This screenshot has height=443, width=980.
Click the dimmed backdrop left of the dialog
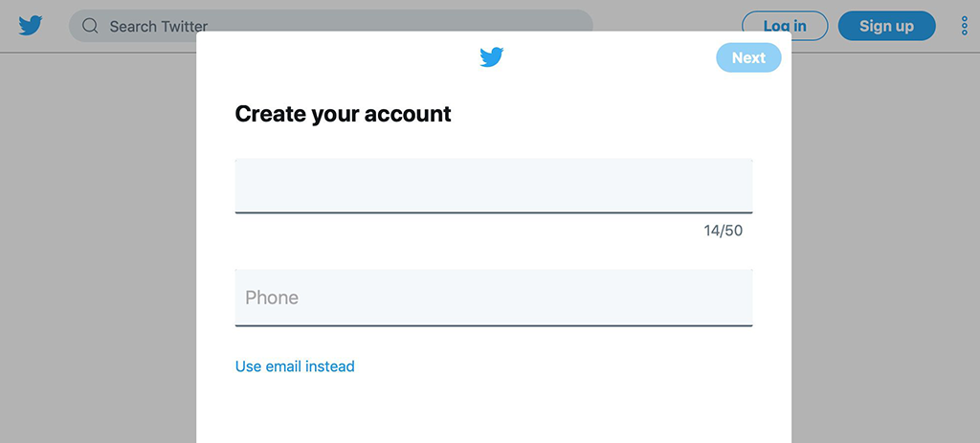pyautogui.click(x=99, y=250)
